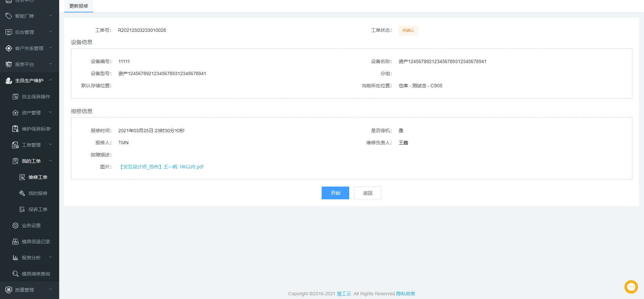
Task: Click the 返回 button
Action: (x=367, y=193)
